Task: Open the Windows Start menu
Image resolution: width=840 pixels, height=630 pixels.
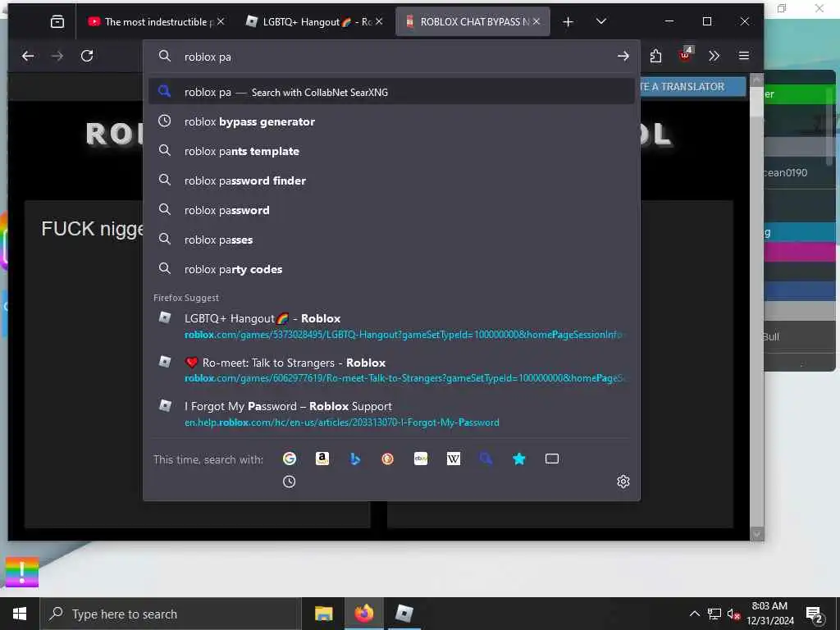Action: coord(20,614)
